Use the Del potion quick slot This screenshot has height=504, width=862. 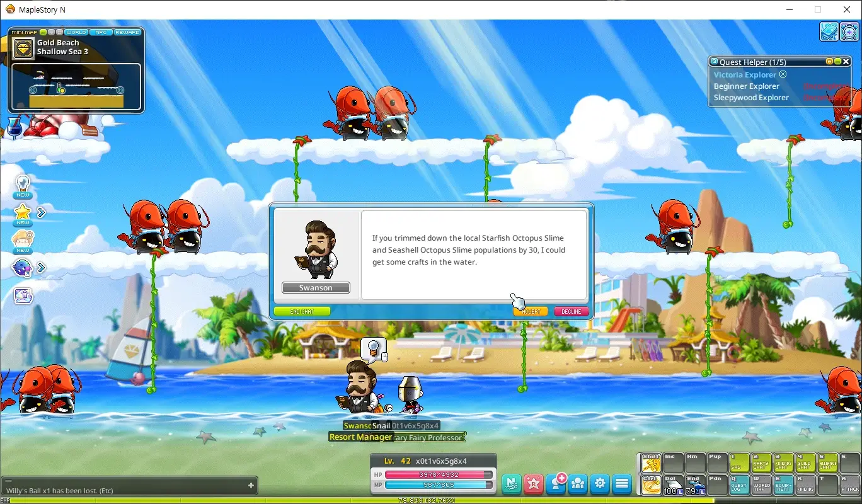point(674,484)
